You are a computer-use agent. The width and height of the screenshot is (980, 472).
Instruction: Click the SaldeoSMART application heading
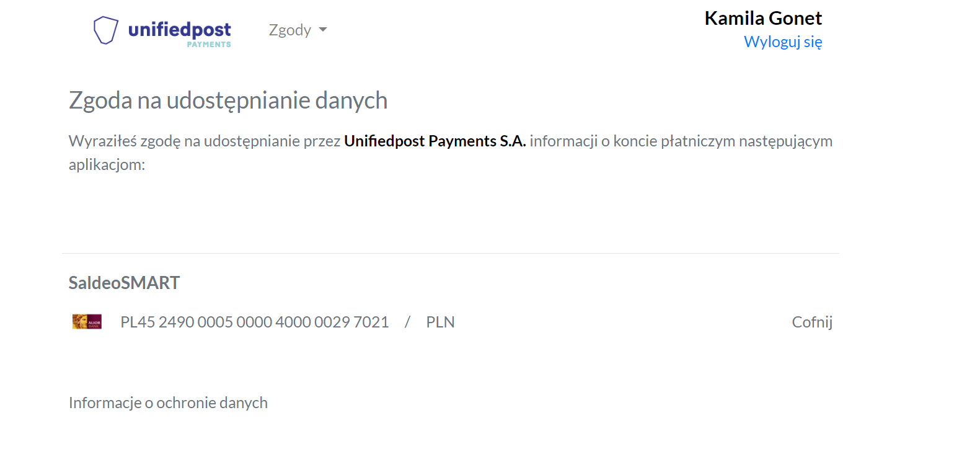click(124, 283)
